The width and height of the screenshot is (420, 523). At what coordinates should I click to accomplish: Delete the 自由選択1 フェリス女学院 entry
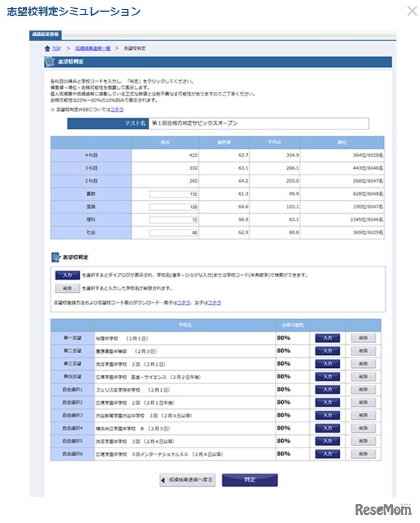363,389
